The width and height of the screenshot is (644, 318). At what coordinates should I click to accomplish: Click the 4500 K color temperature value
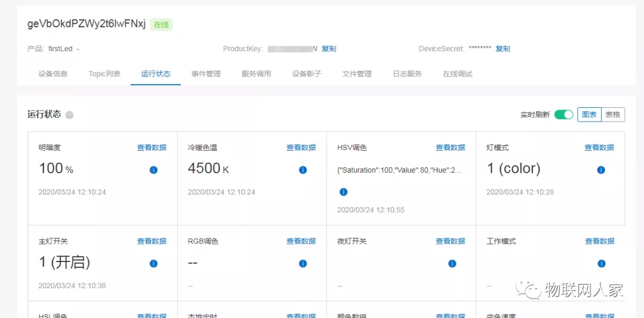[208, 169]
